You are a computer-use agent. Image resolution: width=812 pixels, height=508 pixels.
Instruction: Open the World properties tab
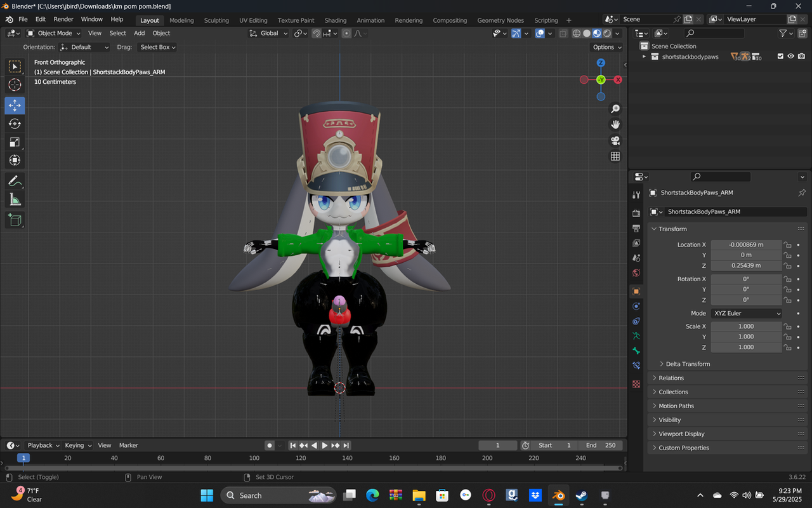coord(636,273)
